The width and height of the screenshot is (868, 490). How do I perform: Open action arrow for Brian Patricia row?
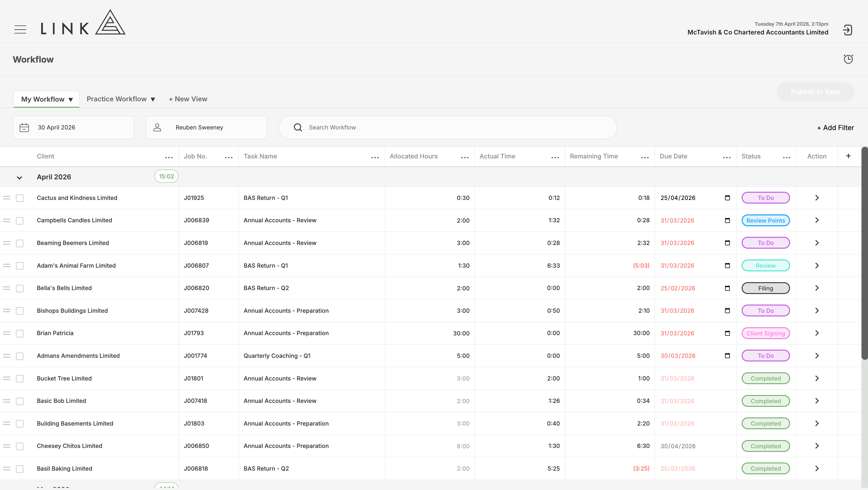[817, 333]
